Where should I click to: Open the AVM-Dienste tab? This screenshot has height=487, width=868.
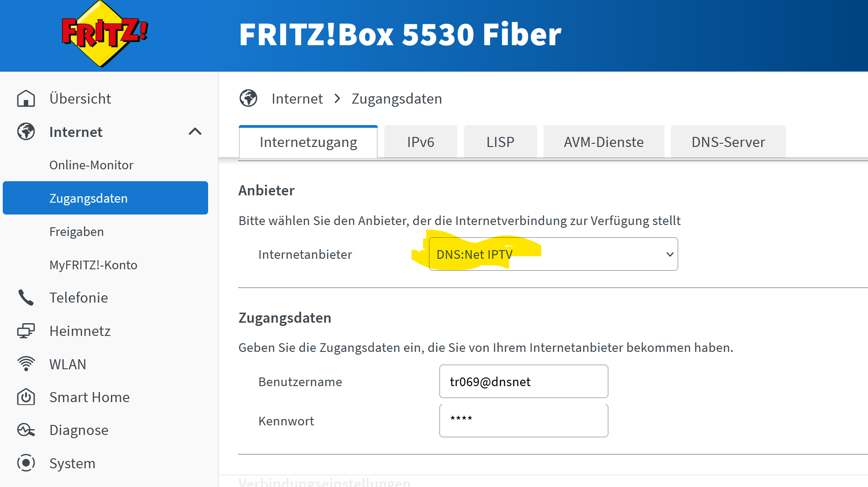tap(604, 142)
